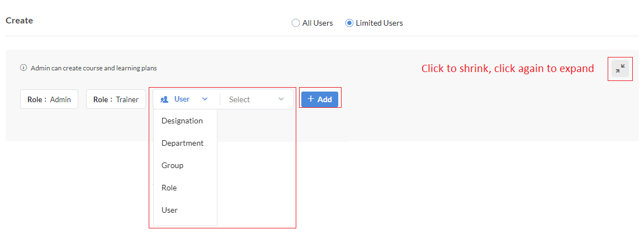Click the people icon in User dropdown
Image resolution: width=644 pixels, height=239 pixels.
(x=165, y=99)
